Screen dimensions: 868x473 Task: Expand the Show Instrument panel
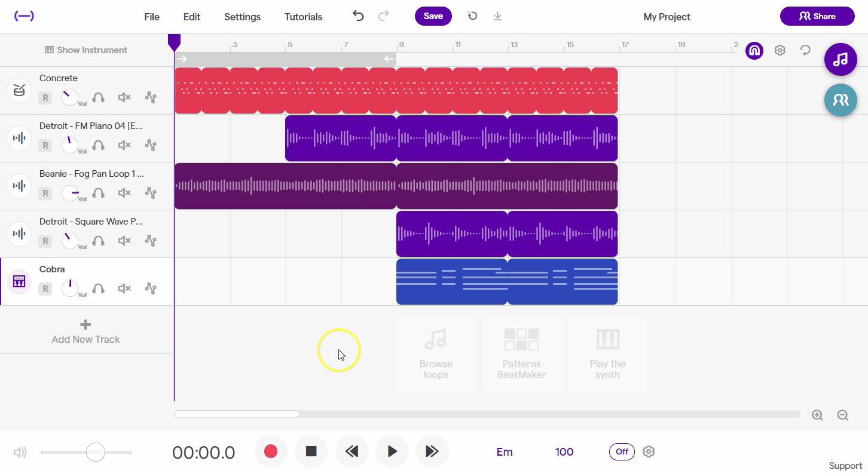tap(85, 50)
